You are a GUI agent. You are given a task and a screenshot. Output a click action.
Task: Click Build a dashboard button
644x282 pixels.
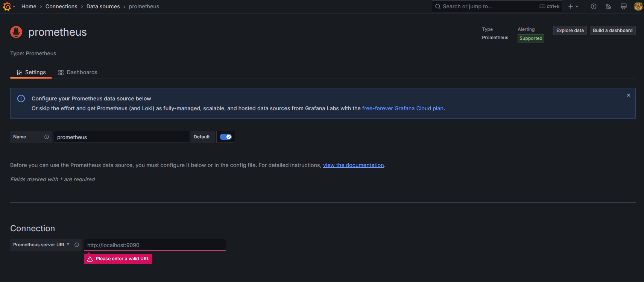point(613,30)
